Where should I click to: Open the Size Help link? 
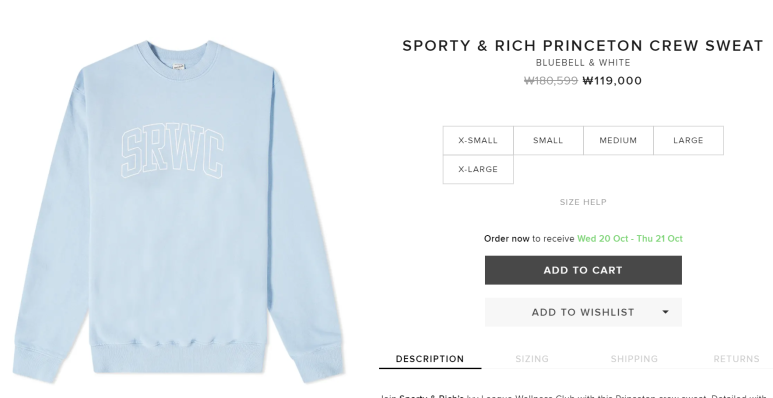pos(583,202)
